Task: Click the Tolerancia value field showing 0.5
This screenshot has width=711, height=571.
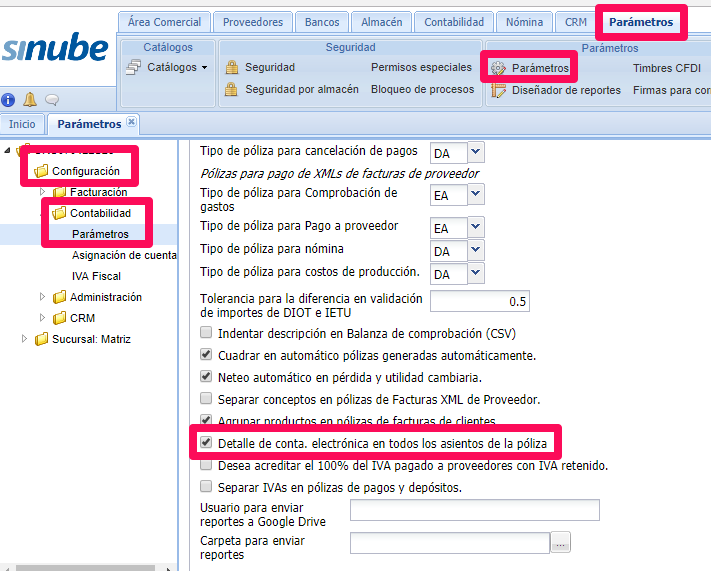Action: 480,301
